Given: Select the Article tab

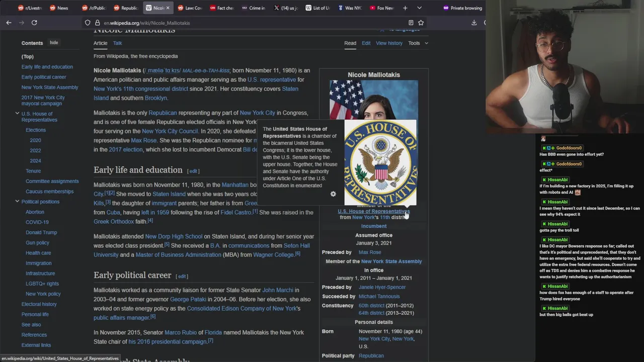Looking at the screenshot, I should pos(100,43).
